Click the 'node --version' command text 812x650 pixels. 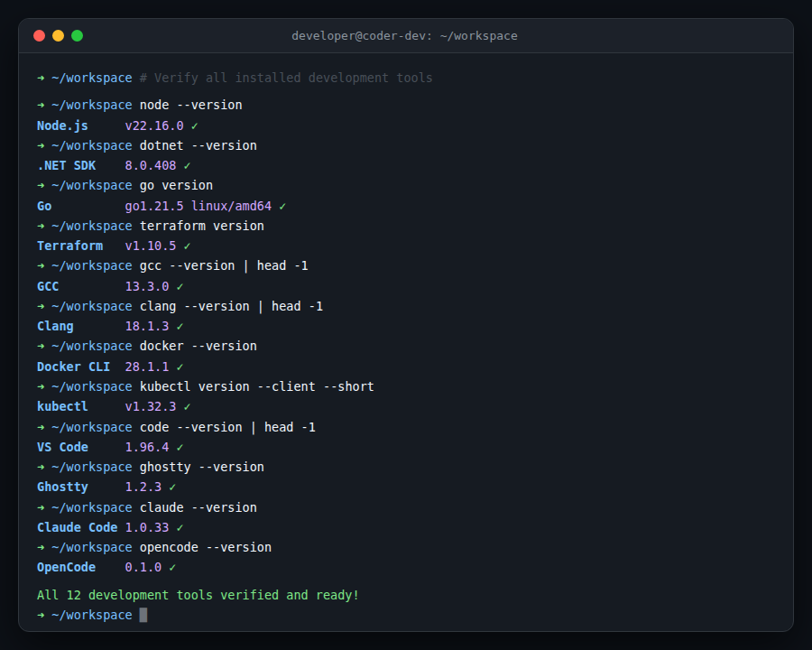point(191,105)
